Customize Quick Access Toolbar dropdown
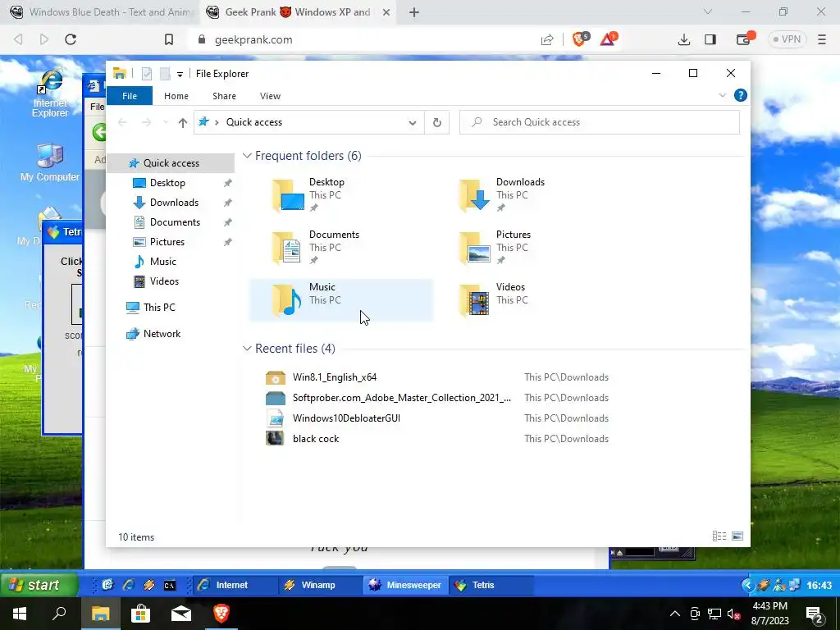Screen dimensions: 840x630 click(x=180, y=75)
